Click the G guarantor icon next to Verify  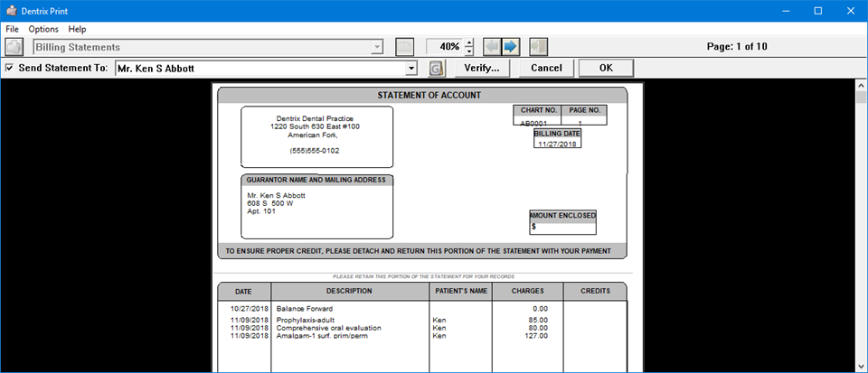click(x=437, y=69)
